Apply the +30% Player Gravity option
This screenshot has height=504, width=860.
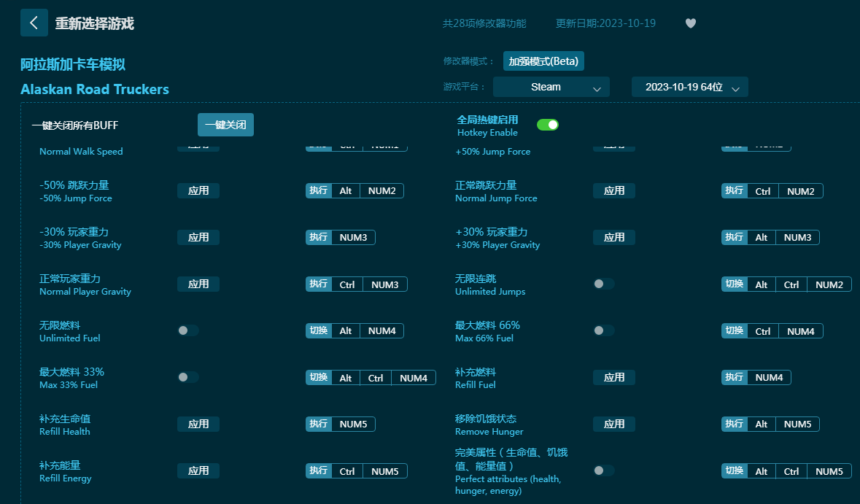click(x=613, y=237)
